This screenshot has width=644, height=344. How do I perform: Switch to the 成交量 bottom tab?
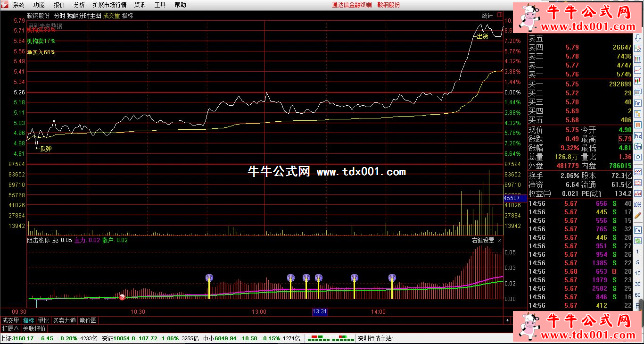point(11,320)
